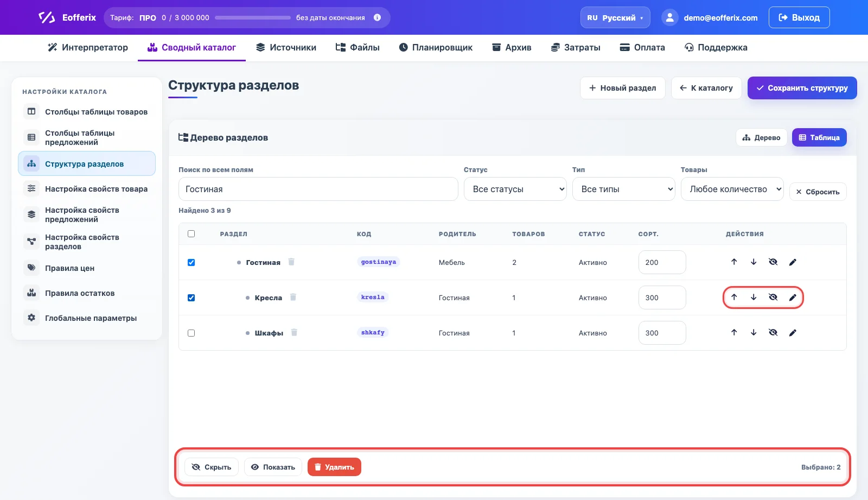Open the Статус dropdown Все статусы
868x500 pixels.
coord(515,189)
